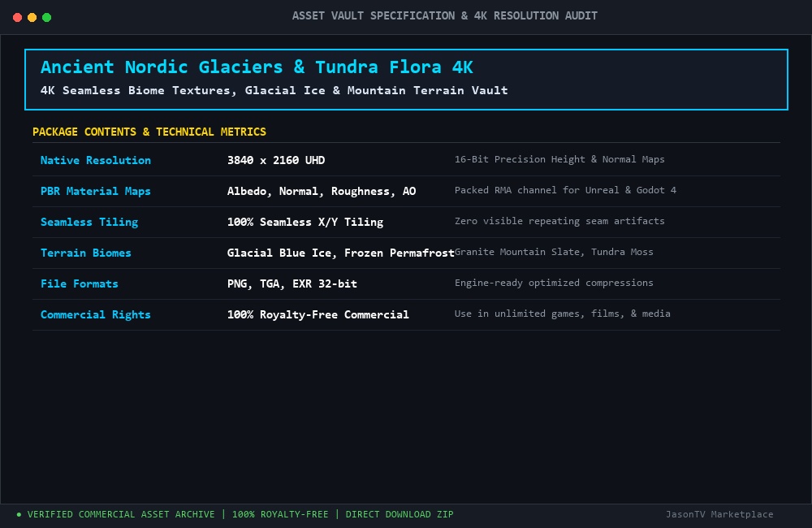
Task: Click the value '100% Seamless X/Y Tiling'
Action: (305, 222)
